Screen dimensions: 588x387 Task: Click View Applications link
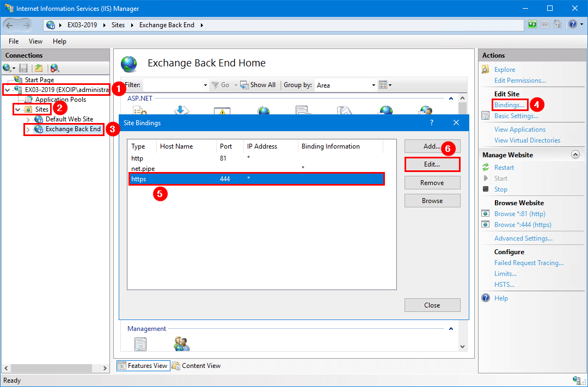tap(520, 130)
